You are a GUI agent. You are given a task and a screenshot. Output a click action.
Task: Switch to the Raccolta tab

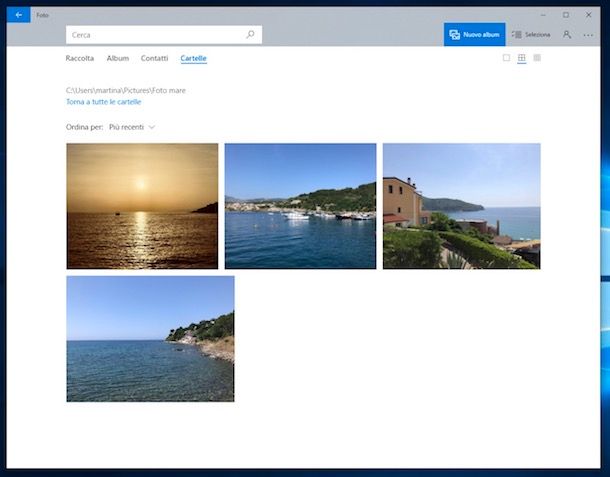point(80,58)
